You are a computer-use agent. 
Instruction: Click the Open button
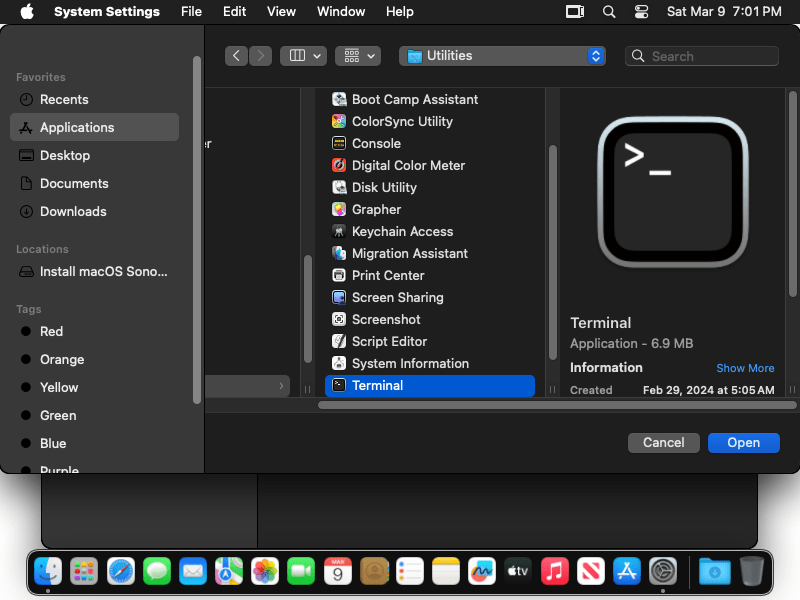click(x=743, y=442)
